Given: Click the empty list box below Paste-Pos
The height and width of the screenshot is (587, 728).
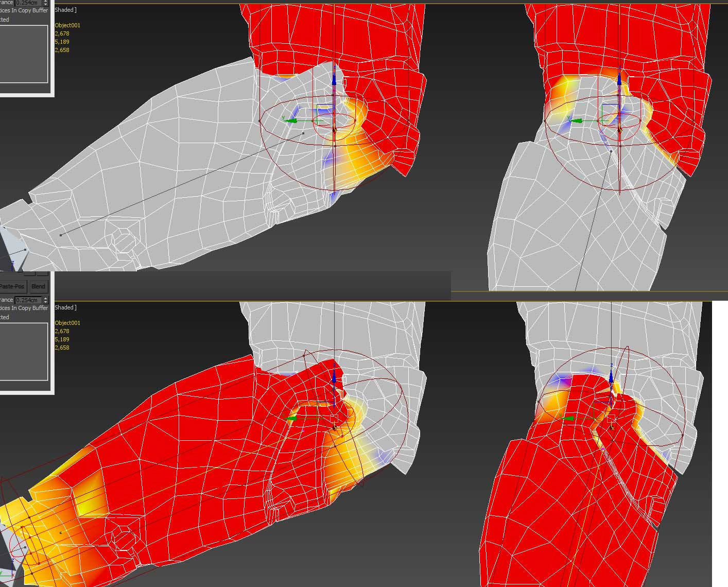Looking at the screenshot, I should click(24, 352).
